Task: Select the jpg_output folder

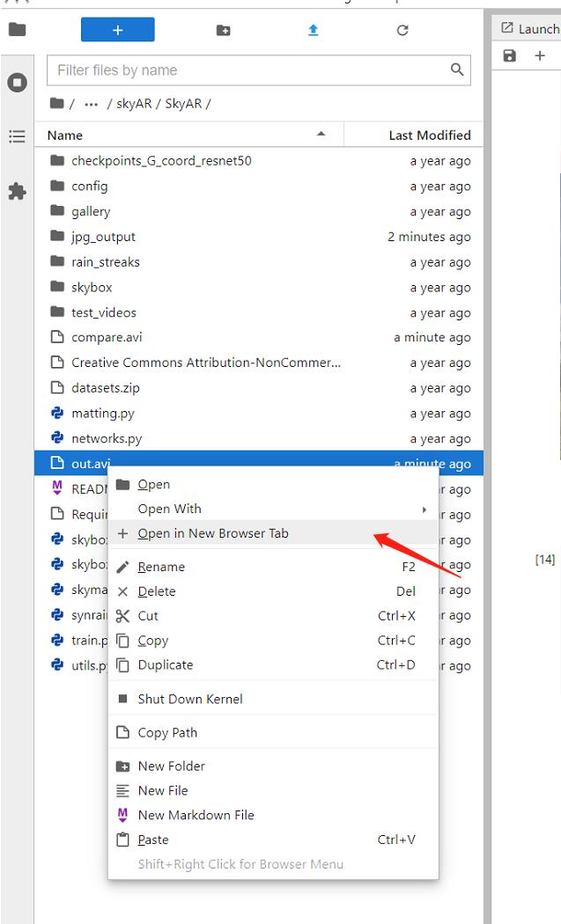Action: 258,237
